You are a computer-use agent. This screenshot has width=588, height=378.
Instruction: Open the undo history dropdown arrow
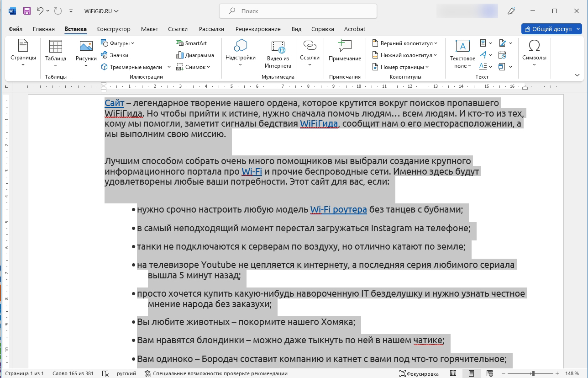click(x=48, y=11)
